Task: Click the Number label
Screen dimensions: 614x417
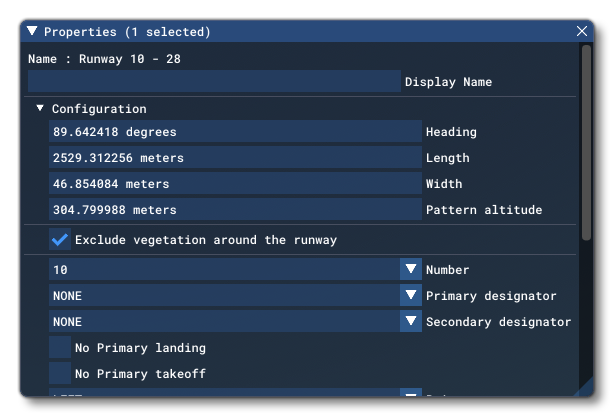Action: tap(448, 270)
